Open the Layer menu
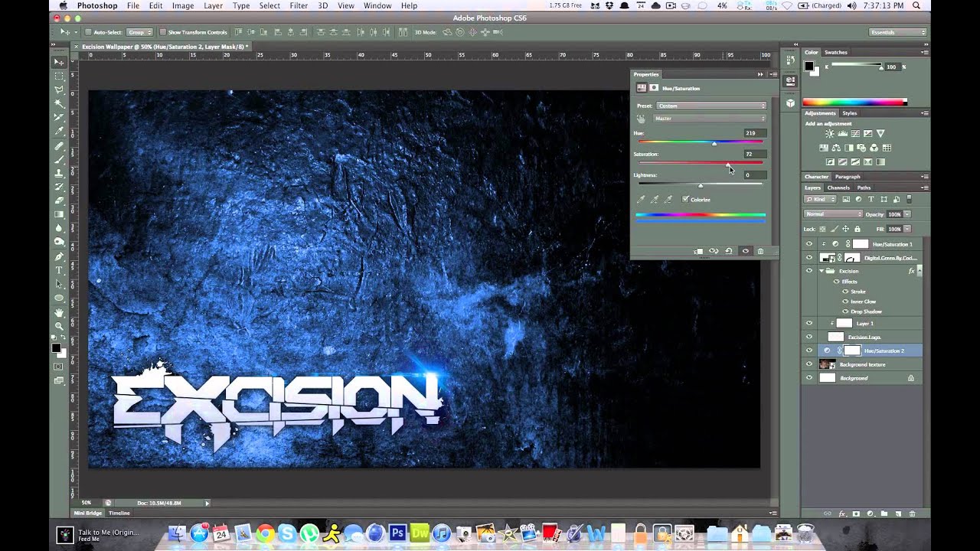This screenshot has width=980, height=551. click(213, 5)
